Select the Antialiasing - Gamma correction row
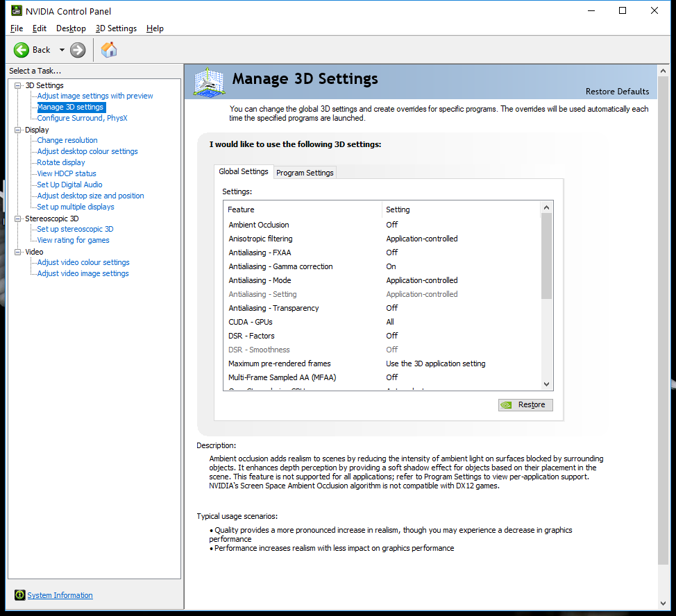The image size is (676, 616). (382, 266)
